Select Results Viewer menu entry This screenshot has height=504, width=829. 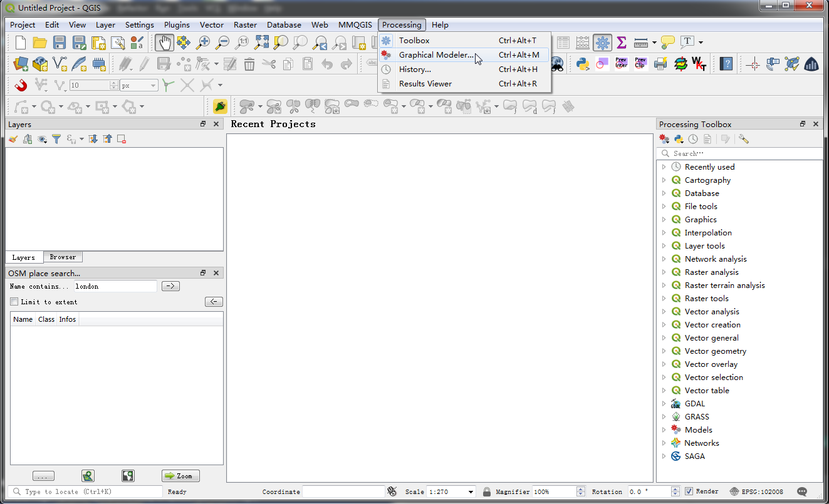pos(464,83)
